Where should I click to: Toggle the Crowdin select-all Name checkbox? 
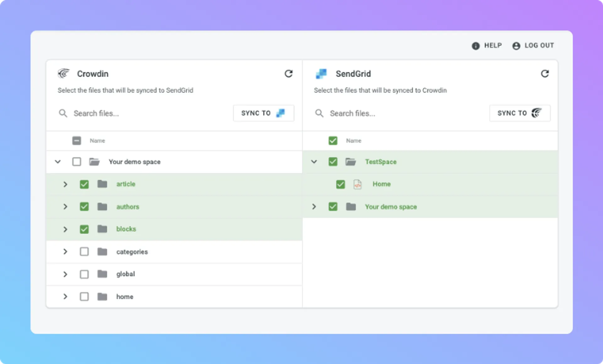(x=77, y=140)
